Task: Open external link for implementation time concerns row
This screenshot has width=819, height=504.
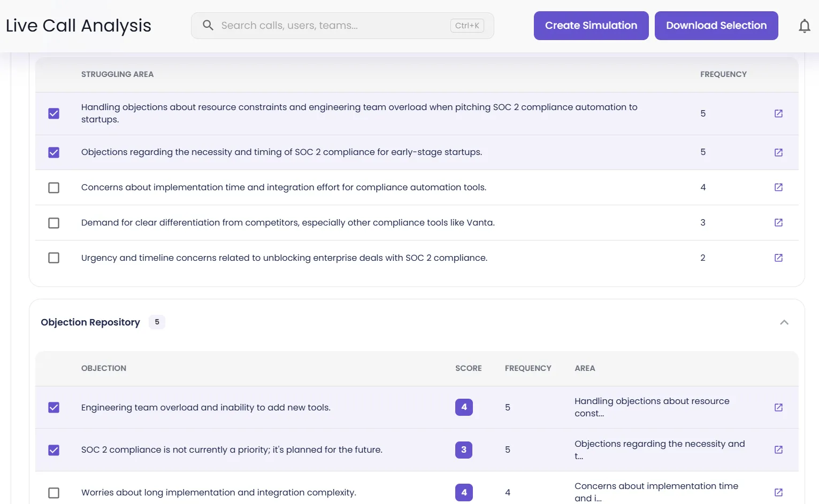Action: tap(778, 187)
